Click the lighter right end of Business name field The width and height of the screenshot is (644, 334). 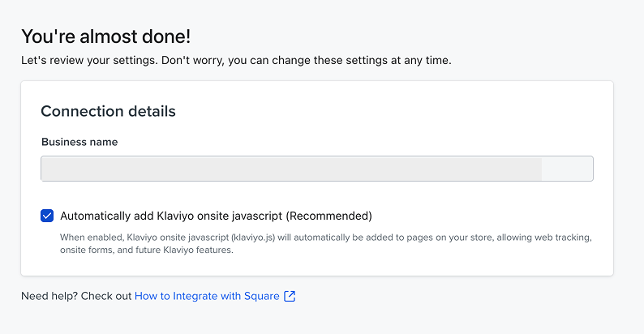(x=567, y=169)
